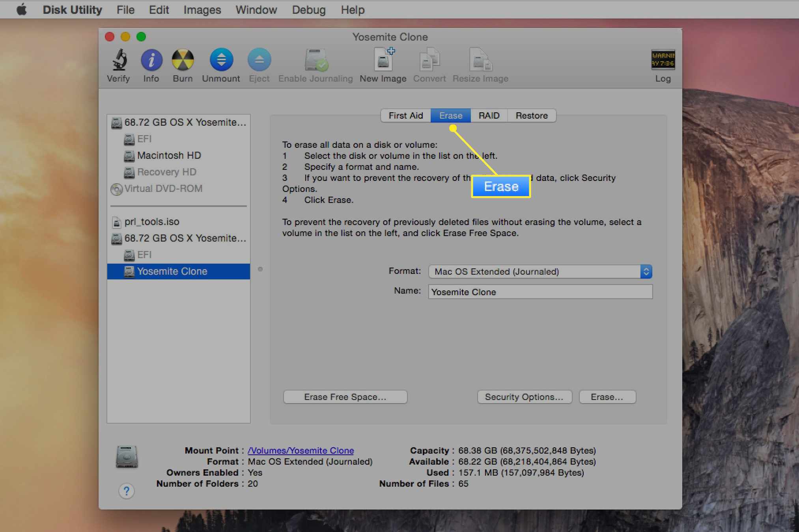Open the Help question mark button
The image size is (799, 532).
(126, 491)
